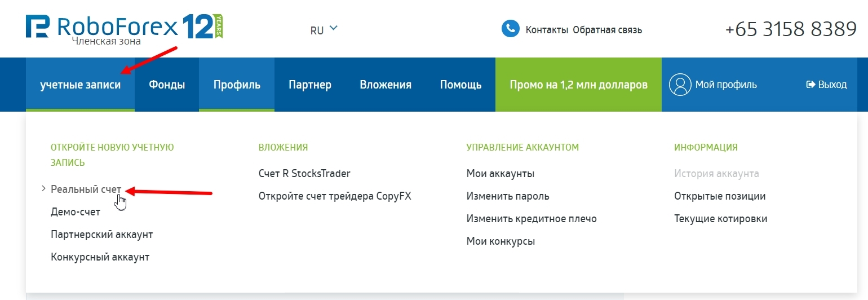
Task: Open Откройте счет трейдера CopyFX
Action: coord(335,196)
